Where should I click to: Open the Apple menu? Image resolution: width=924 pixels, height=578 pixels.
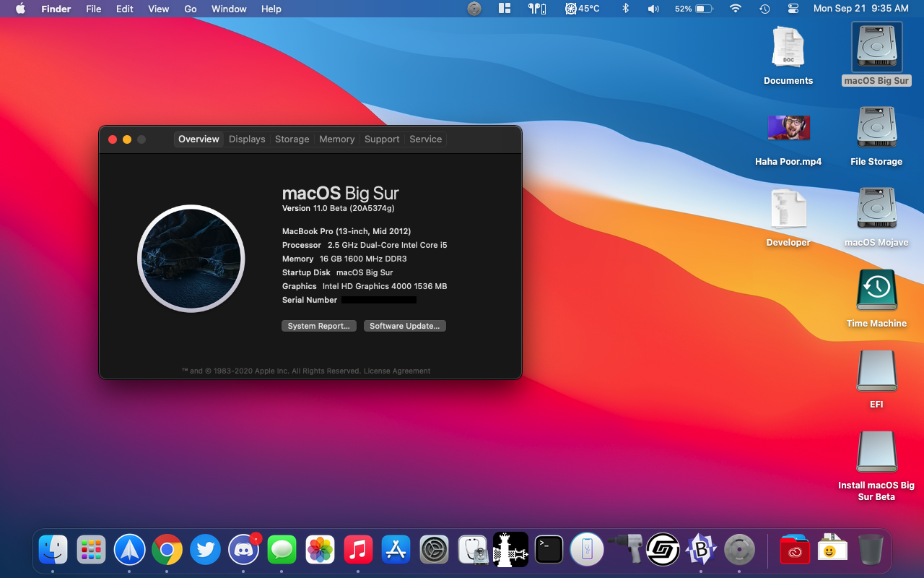point(20,9)
